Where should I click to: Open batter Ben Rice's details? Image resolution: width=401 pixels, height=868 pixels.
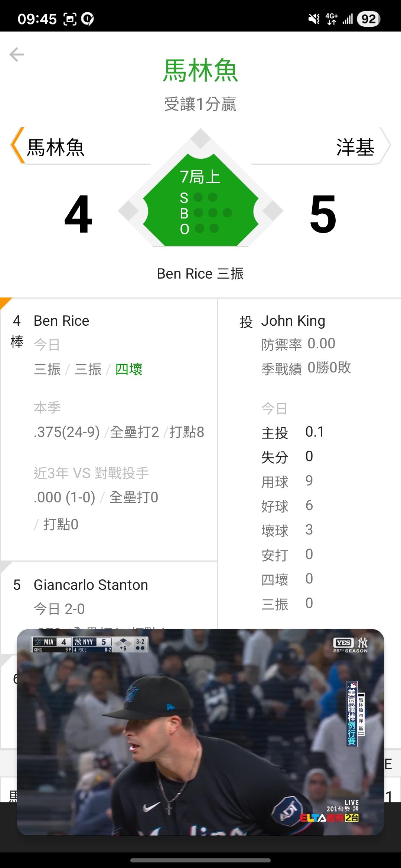pos(62,321)
